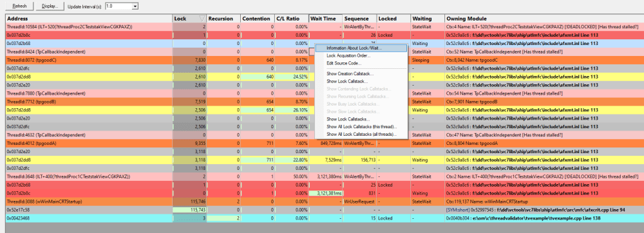
Task: Click the C/L Ratio cell 7.60%
Action: (x=292, y=143)
